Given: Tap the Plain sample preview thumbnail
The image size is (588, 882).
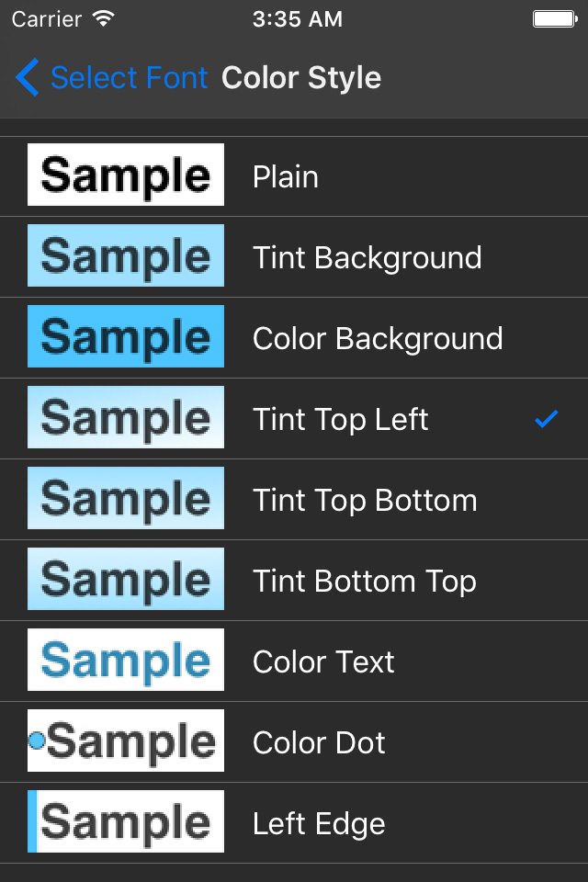Looking at the screenshot, I should 126,175.
